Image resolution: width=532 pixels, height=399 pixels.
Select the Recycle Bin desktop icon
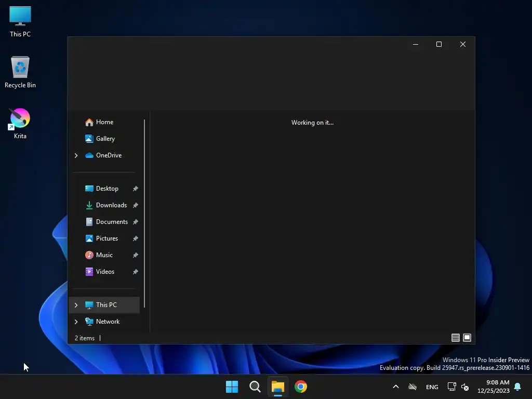[x=20, y=72]
